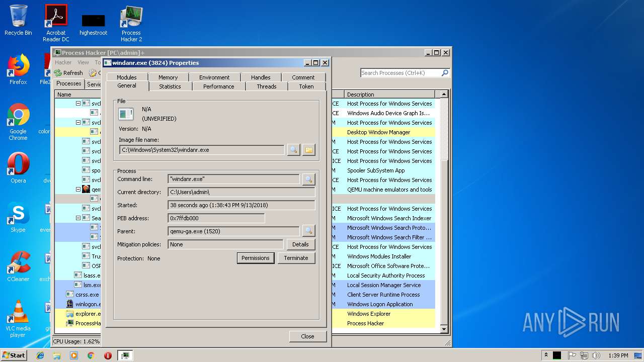Inspect the image file with magnifier button

click(293, 150)
